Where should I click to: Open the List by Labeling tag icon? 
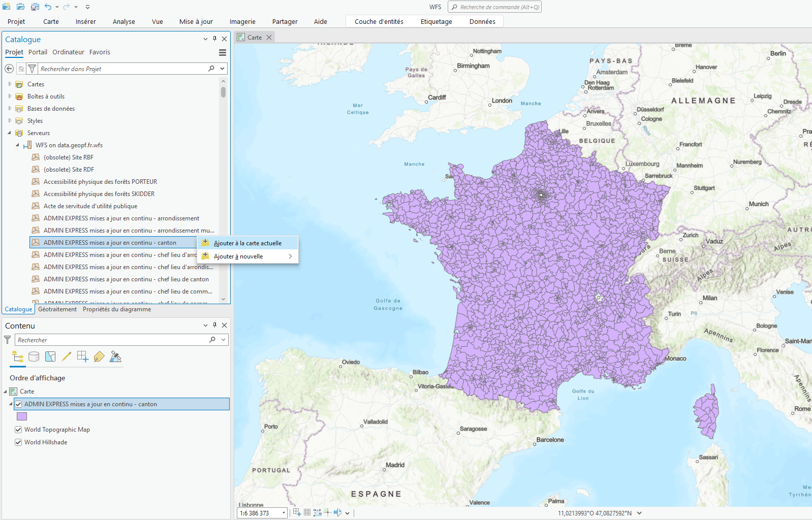point(99,357)
